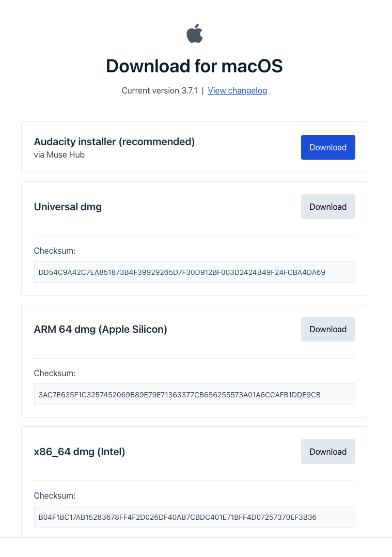This screenshot has height=557, width=392.
Task: Download the recommended Audacity installer
Action: pyautogui.click(x=328, y=147)
